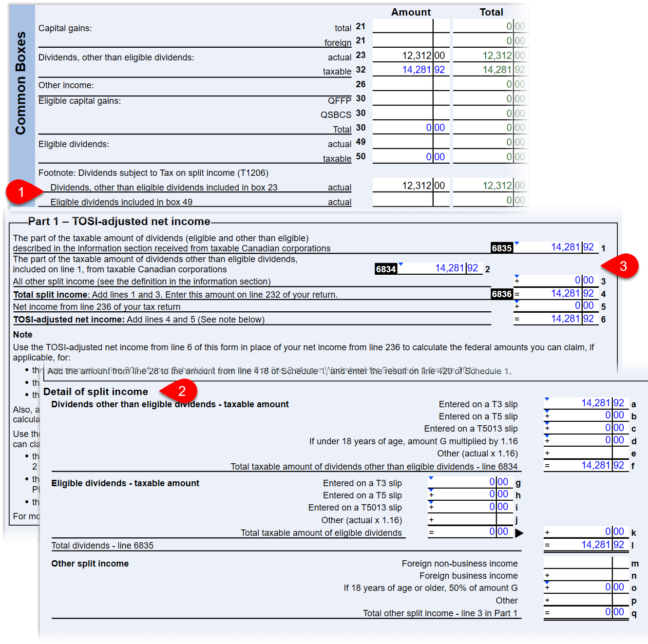Click line c amount entered on a T5013 slip
Image resolution: width=648 pixels, height=644 pixels.
coord(586,428)
